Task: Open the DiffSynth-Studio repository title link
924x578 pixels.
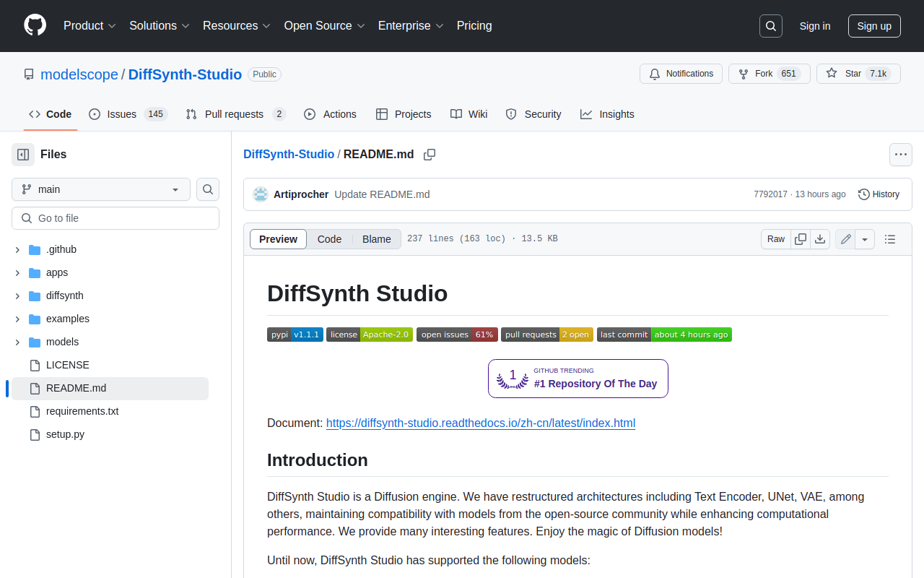Action: tap(185, 74)
